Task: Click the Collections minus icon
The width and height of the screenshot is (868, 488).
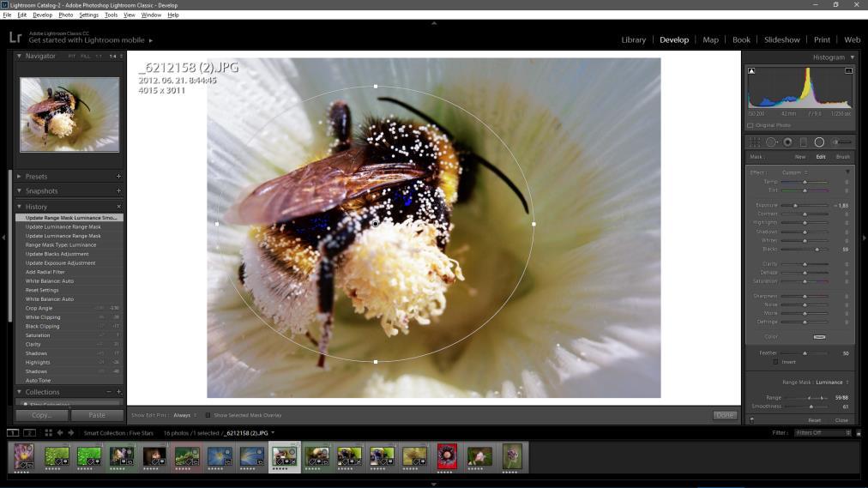Action: click(x=108, y=392)
